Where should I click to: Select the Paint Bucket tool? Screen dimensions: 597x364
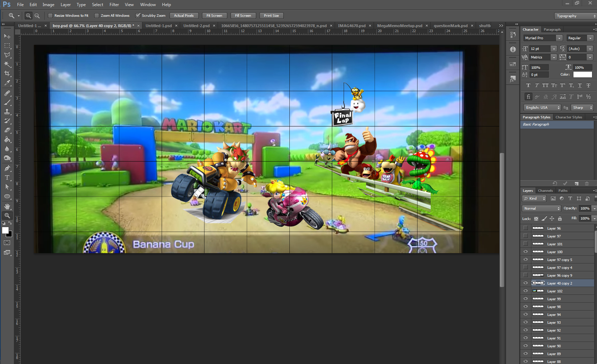click(7, 139)
